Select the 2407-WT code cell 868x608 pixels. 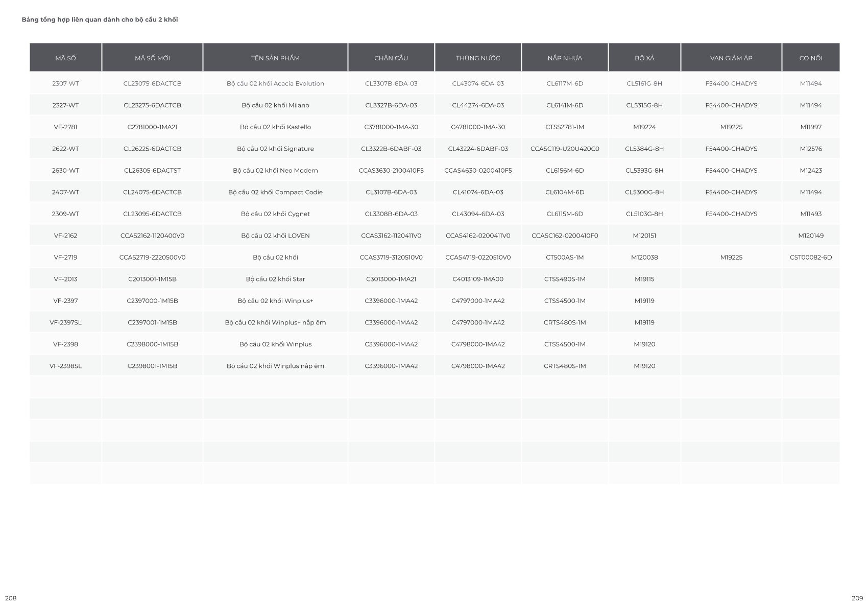tap(65, 192)
